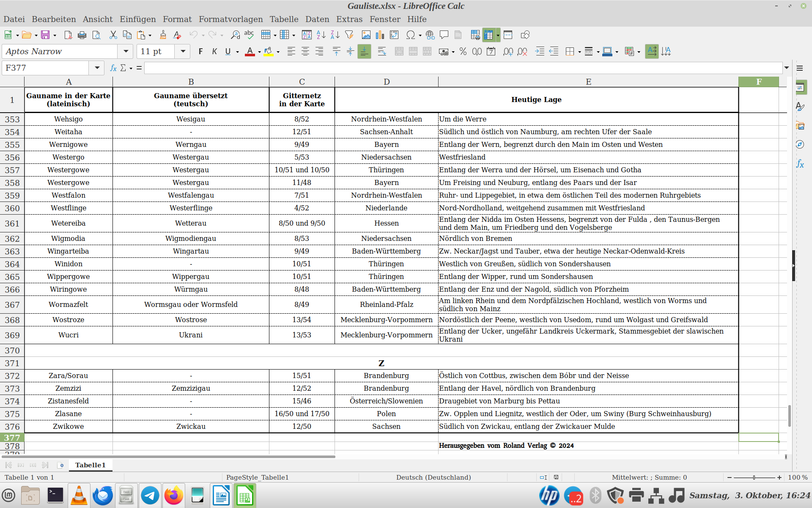Click the Merge and Center cells icon

click(399, 52)
